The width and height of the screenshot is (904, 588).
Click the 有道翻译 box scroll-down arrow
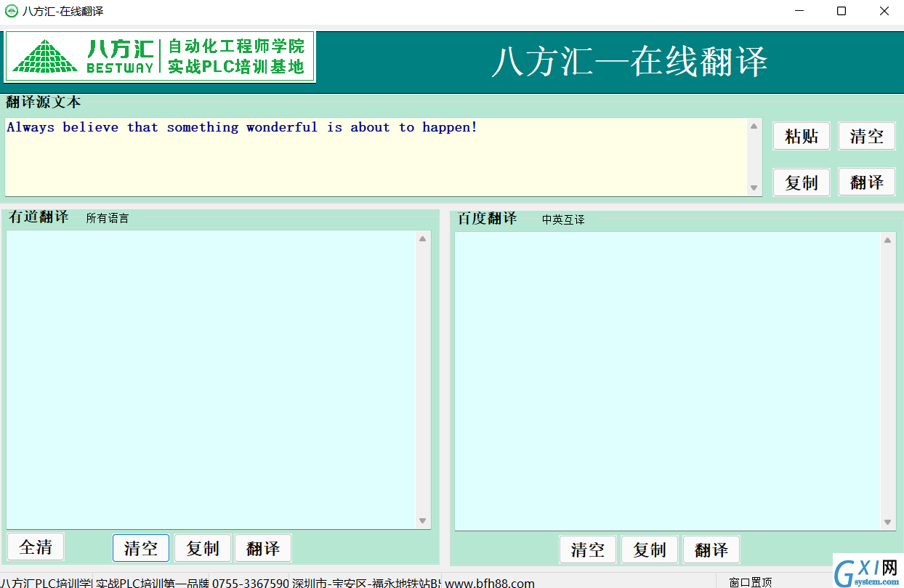pyautogui.click(x=423, y=520)
